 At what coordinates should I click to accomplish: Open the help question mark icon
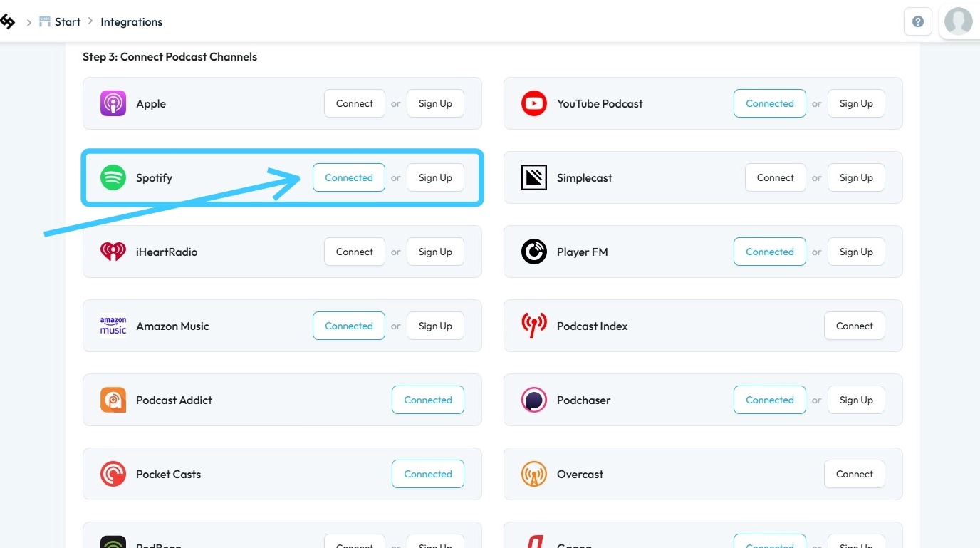tap(918, 21)
